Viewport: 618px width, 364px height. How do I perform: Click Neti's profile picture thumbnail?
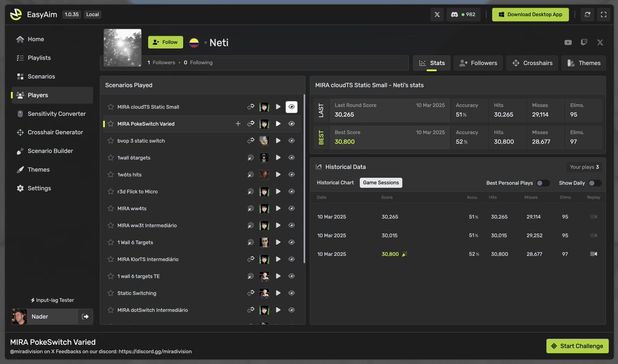coord(123,48)
